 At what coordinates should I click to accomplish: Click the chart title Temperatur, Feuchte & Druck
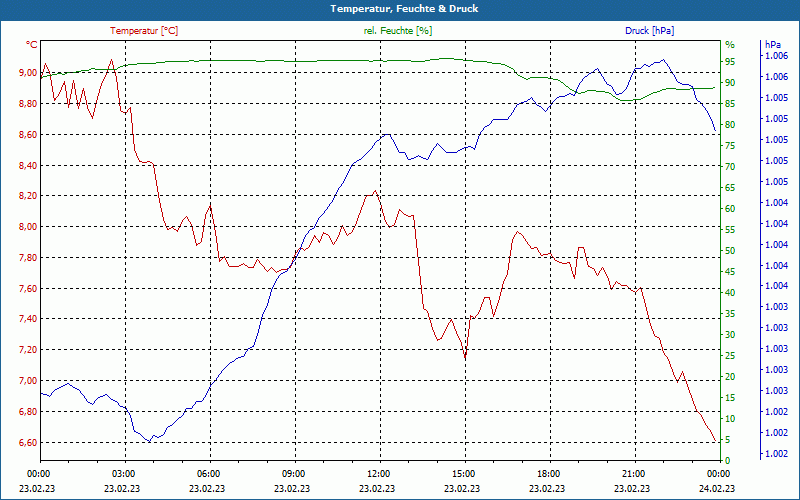point(404,9)
